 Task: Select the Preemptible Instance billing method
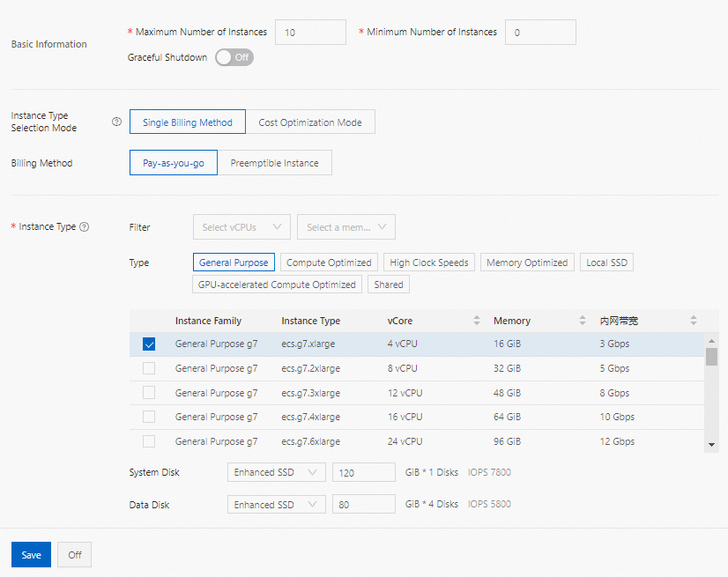(275, 162)
